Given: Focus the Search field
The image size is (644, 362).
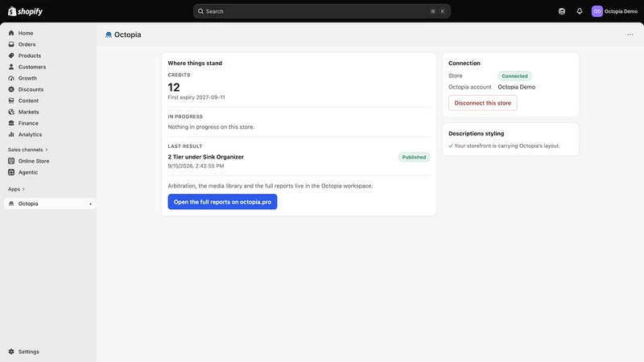Looking at the screenshot, I should pyautogui.click(x=321, y=11).
